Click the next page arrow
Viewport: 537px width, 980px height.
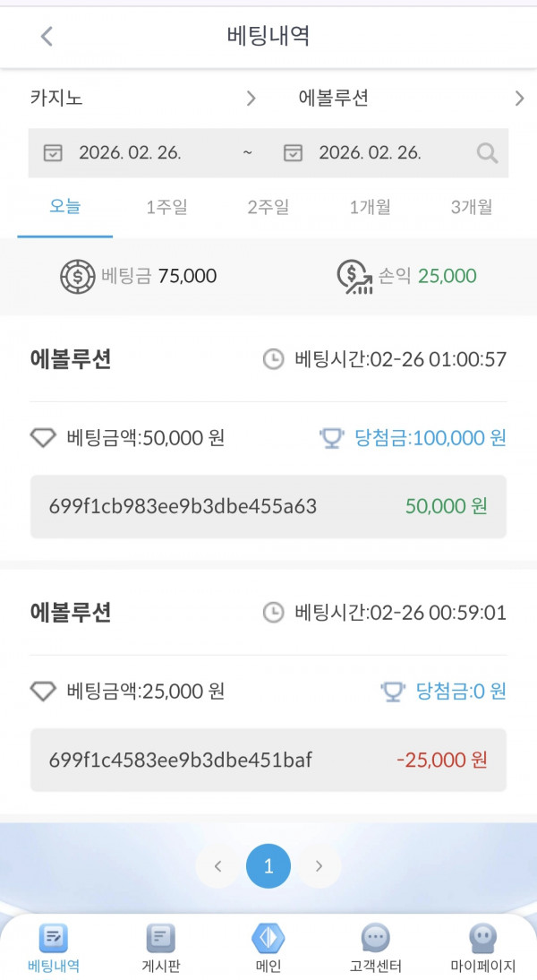[320, 865]
